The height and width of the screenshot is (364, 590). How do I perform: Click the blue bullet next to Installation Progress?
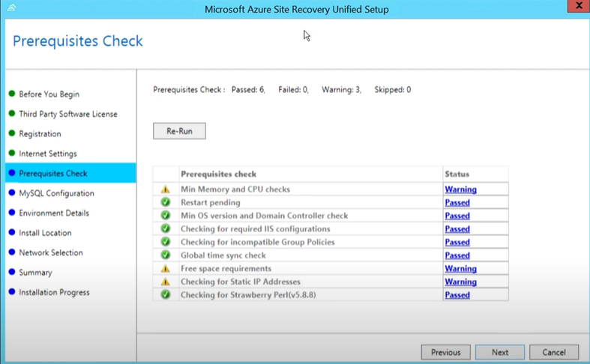point(12,291)
